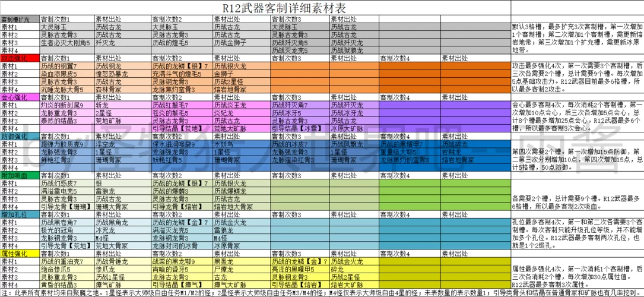This screenshot has height=297, width=644.
Task: Click the cell 保水滋润喉袋9
Action: (x=182, y=144)
